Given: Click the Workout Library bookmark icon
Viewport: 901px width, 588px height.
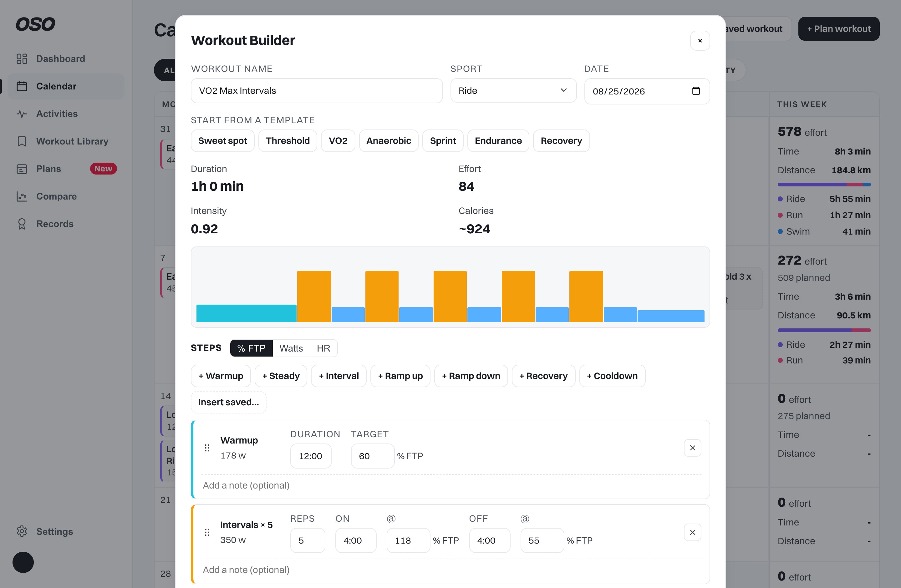Looking at the screenshot, I should click(22, 141).
